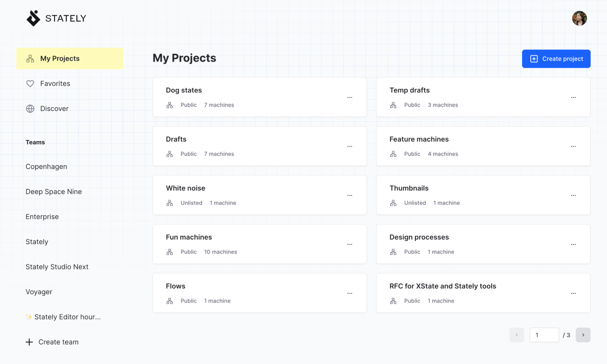Screen dimensions: 607x364
Task: Click the heart icon beside Favorites
Action: (x=30, y=84)
